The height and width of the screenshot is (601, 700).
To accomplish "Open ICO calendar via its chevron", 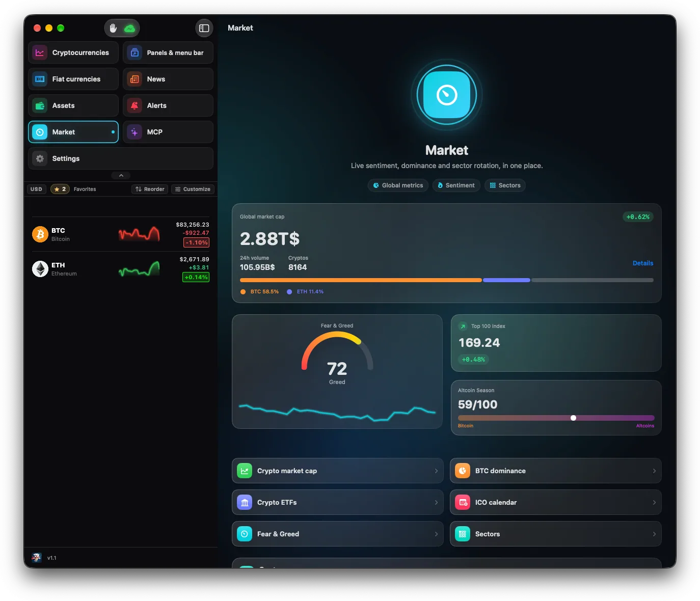I will (654, 502).
